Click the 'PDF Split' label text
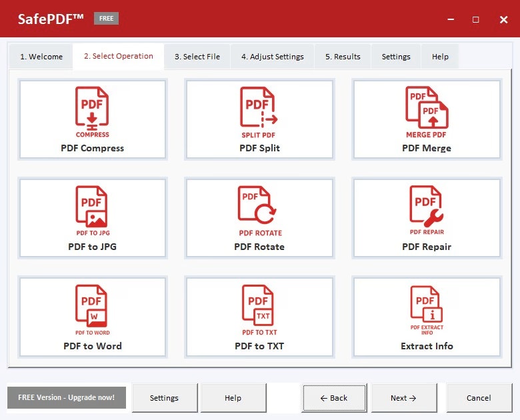 pos(259,148)
